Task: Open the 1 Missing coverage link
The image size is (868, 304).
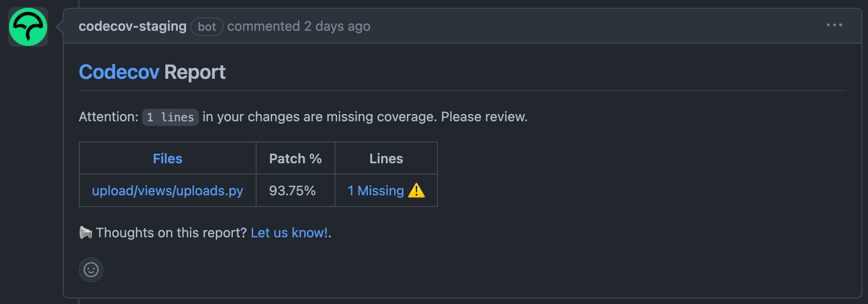Action: [x=375, y=191]
